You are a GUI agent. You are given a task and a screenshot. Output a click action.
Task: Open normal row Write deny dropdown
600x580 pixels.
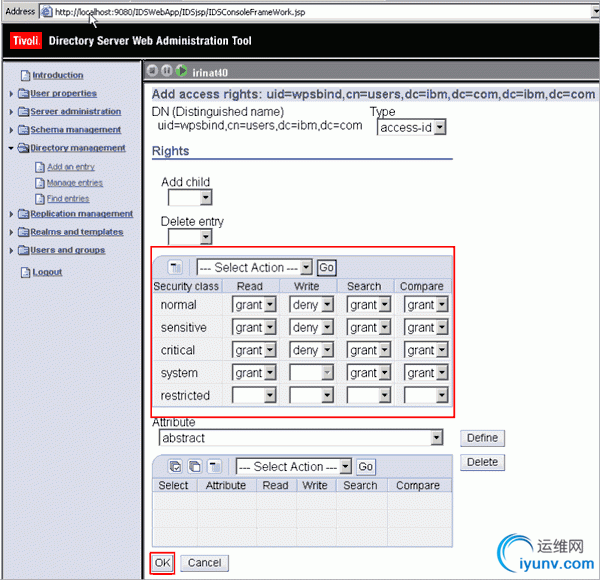click(311, 305)
